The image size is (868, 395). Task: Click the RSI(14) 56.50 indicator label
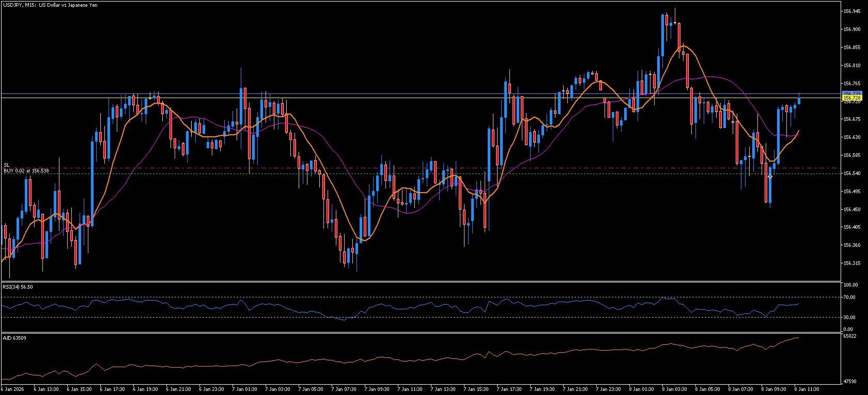pyautogui.click(x=18, y=287)
